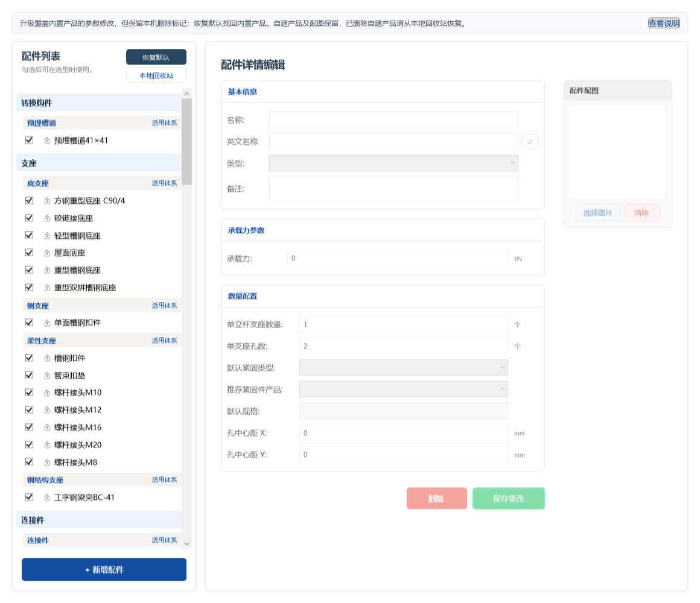The width and height of the screenshot is (700, 603).
Task: Click the lock icon beside 轻型槽钢底座
Action: pos(47,236)
